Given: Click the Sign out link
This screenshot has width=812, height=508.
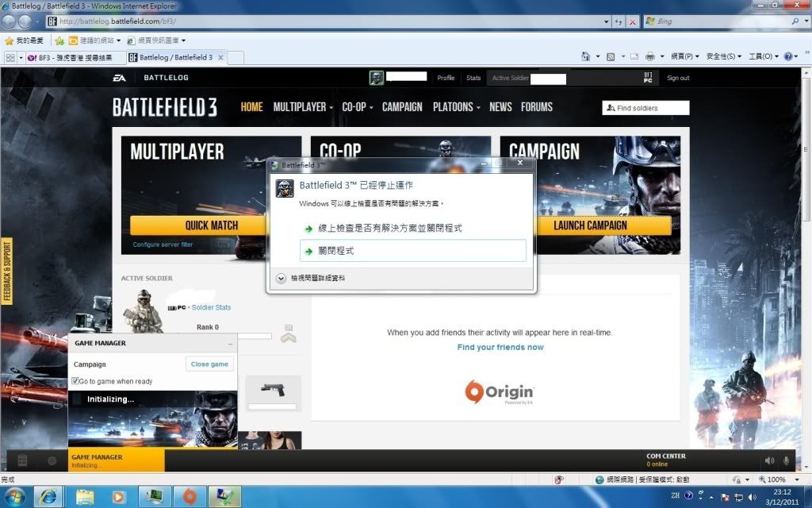Looking at the screenshot, I should [x=678, y=78].
